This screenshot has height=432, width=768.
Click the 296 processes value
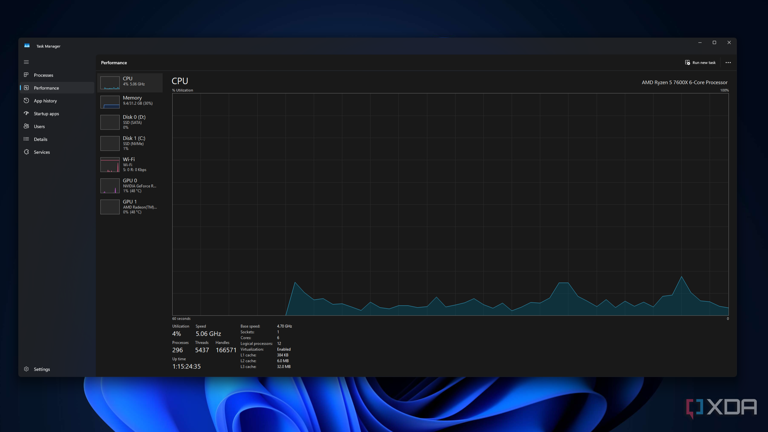pyautogui.click(x=177, y=350)
